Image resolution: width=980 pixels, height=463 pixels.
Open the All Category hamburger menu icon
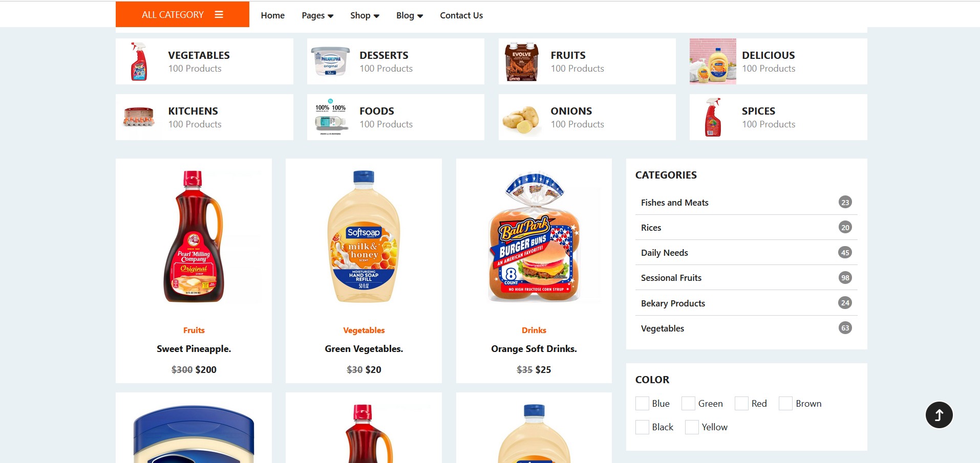click(219, 14)
